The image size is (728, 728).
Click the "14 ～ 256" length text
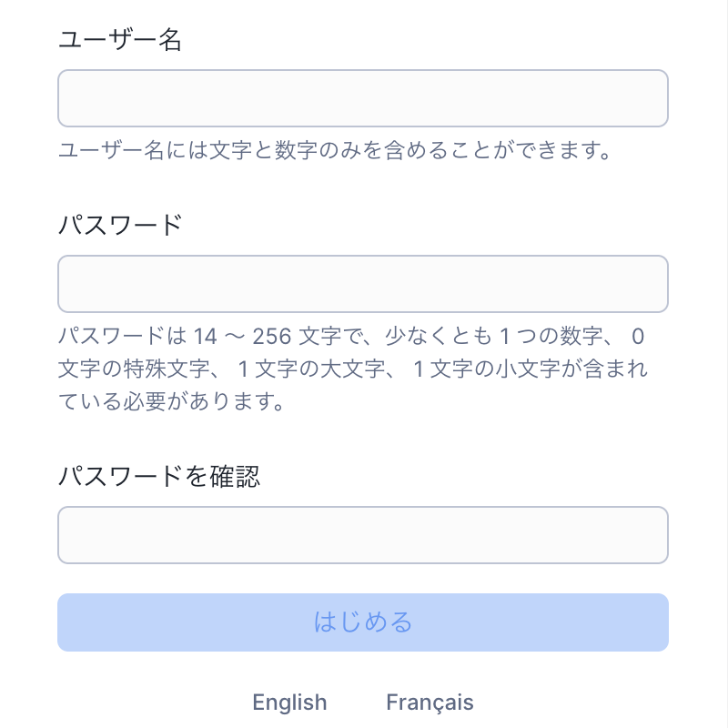coord(243,337)
